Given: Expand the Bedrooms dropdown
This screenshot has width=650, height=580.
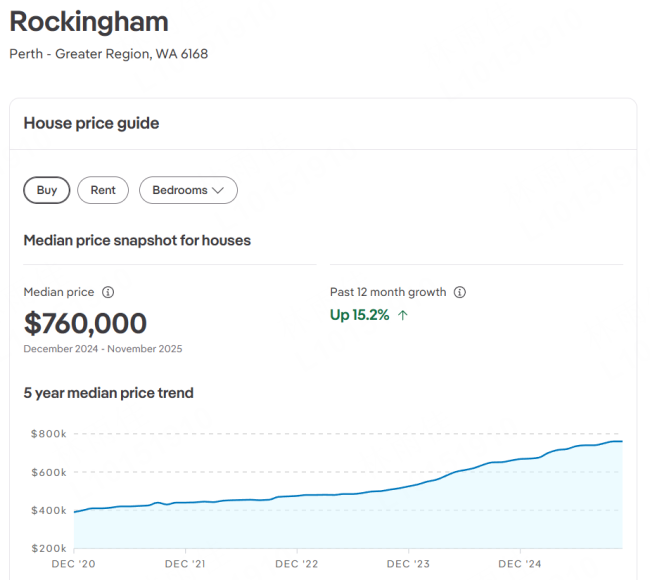Looking at the screenshot, I should pyautogui.click(x=188, y=190).
